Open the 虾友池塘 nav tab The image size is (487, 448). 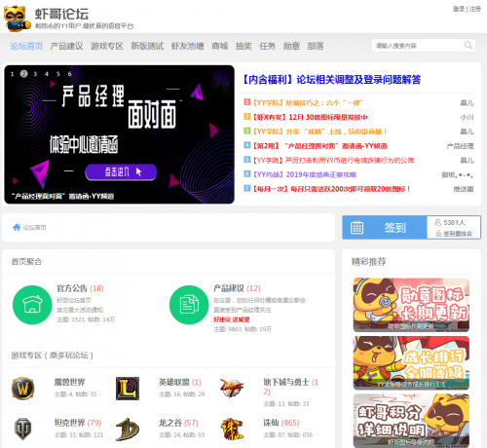coord(187,46)
